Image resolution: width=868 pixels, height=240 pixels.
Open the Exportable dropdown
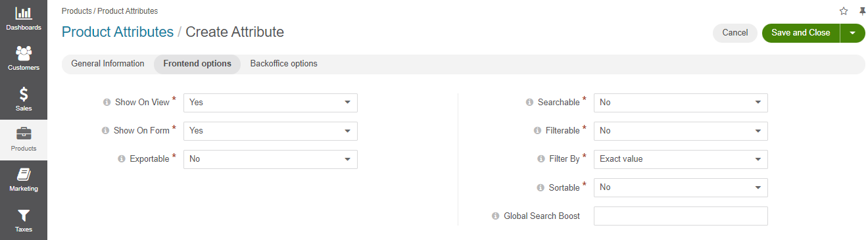tap(270, 159)
